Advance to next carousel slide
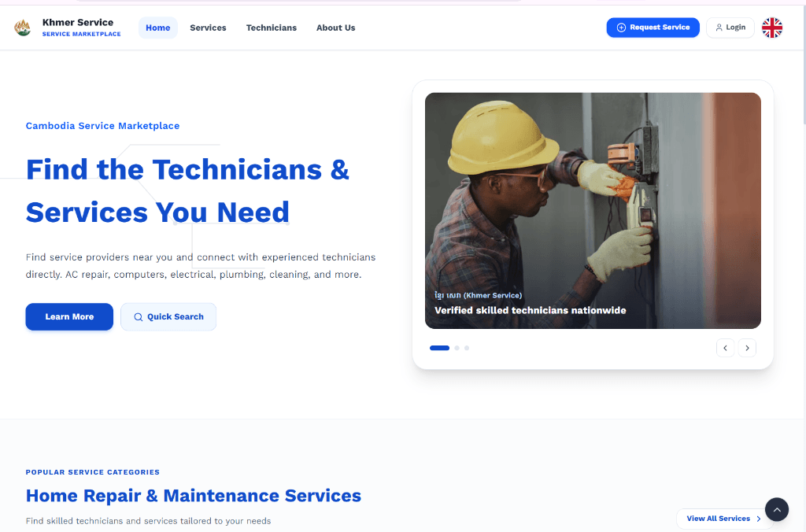806x532 pixels. point(747,348)
